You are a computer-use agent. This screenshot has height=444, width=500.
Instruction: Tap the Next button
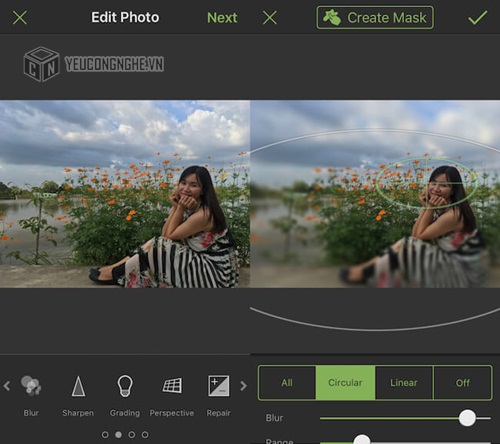(x=222, y=18)
